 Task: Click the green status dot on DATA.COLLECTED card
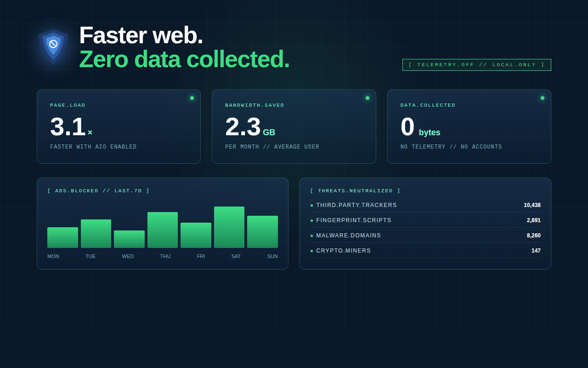click(x=543, y=98)
